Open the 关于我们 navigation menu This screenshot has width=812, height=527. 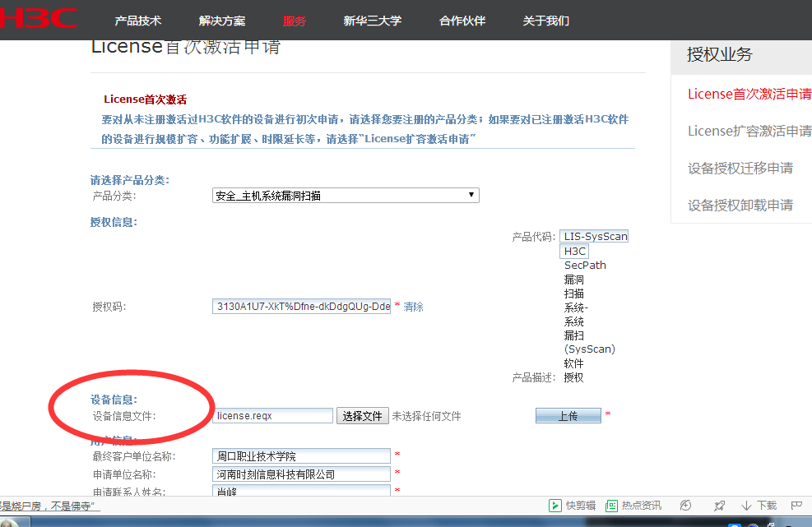point(545,21)
